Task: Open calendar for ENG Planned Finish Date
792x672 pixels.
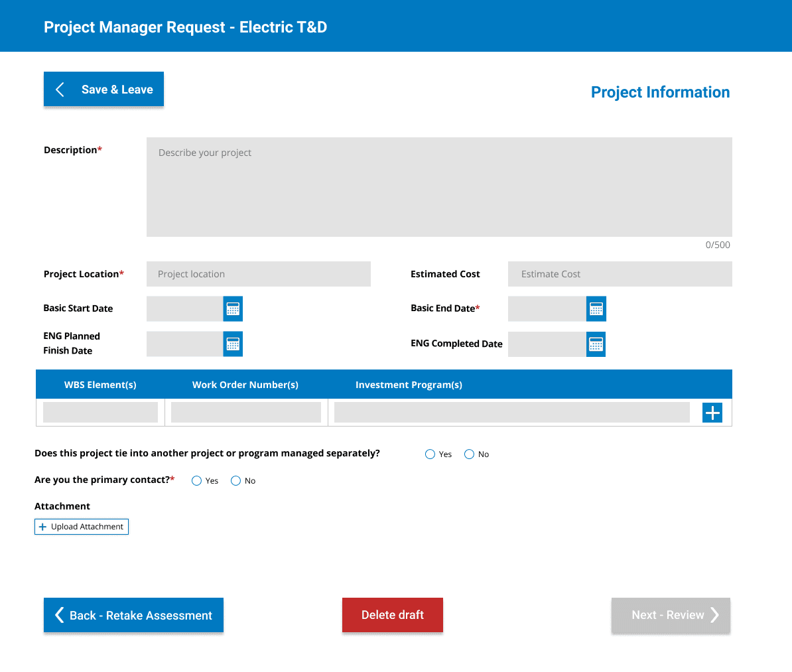Action: coord(233,344)
